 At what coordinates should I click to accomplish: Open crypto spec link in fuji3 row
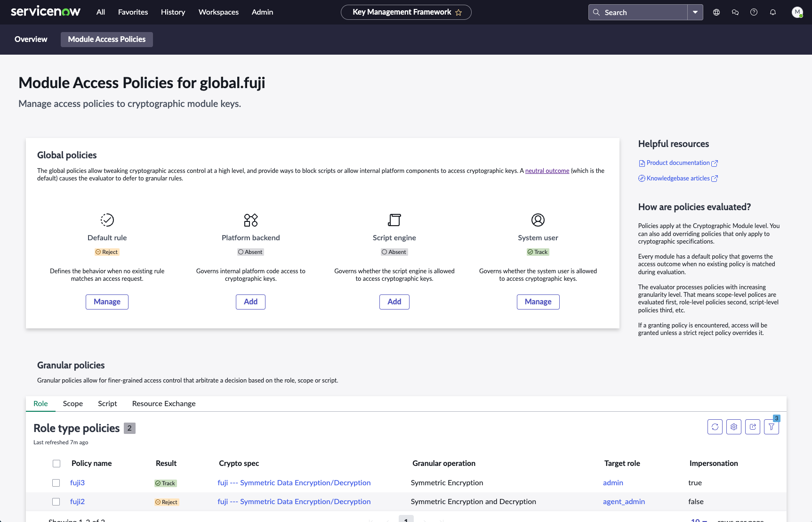(x=294, y=483)
